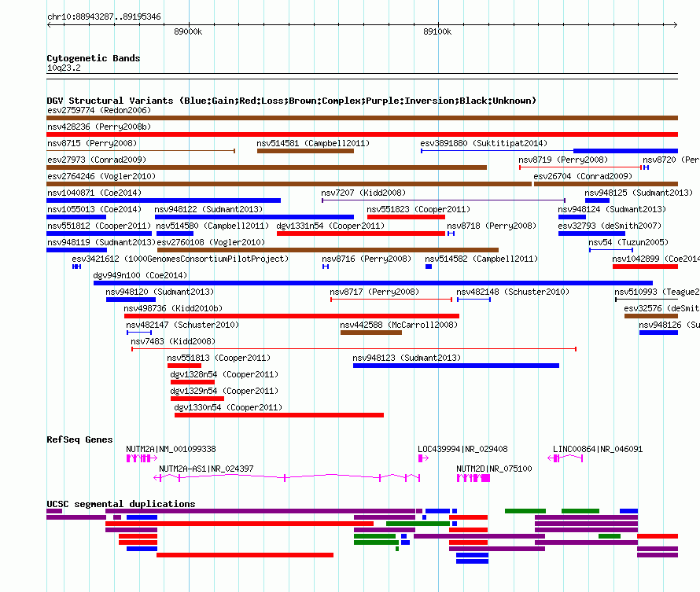
Task: Select LINC00864|NR_046091 gene label
Action: (598, 449)
